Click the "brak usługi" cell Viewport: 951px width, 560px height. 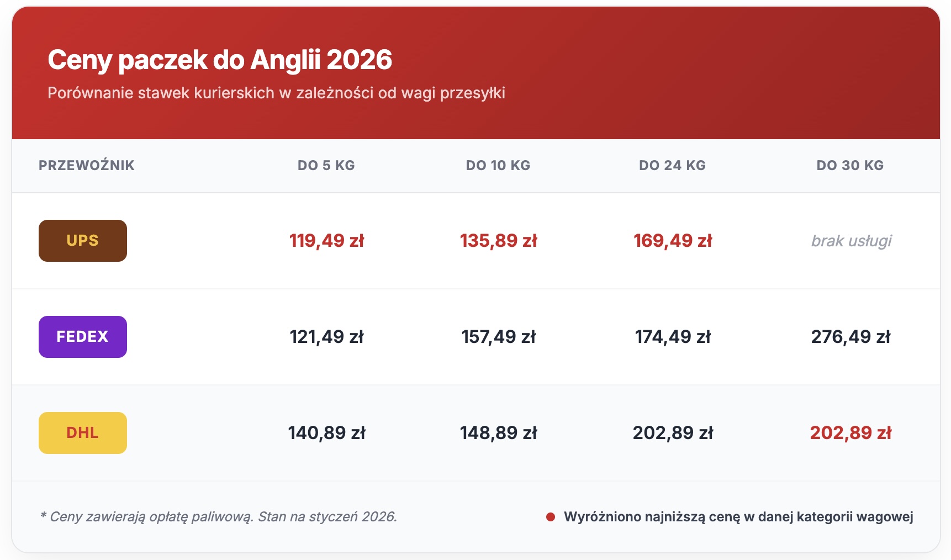[851, 241]
